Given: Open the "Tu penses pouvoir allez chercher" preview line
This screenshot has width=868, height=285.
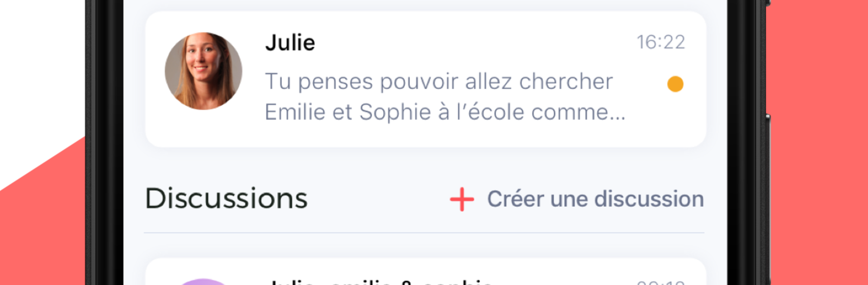Looking at the screenshot, I should [x=439, y=82].
